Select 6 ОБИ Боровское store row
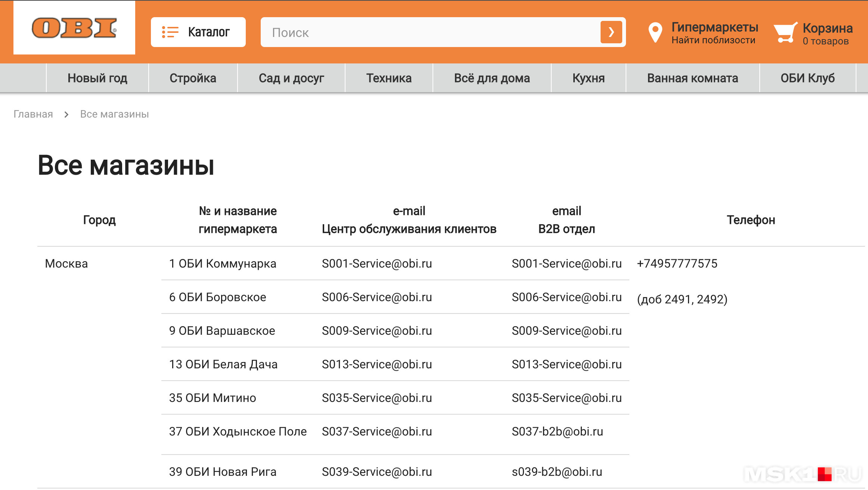Viewport: 868px width, 490px height. (217, 297)
